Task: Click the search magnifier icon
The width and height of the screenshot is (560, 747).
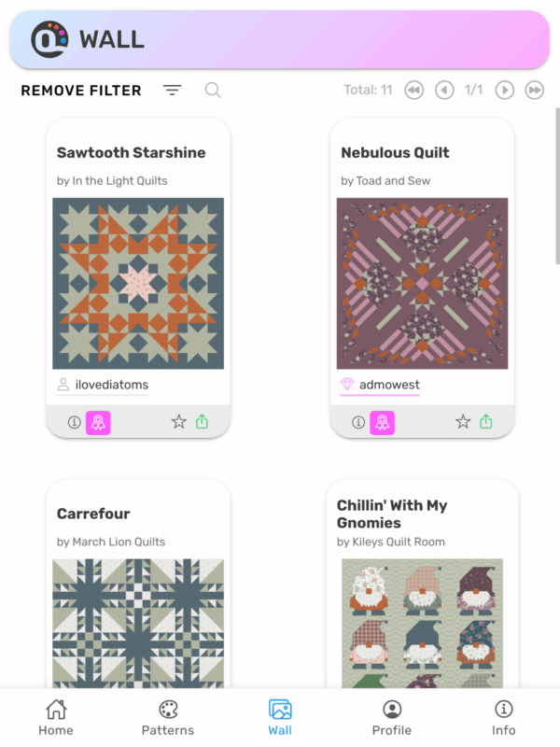Action: (213, 90)
